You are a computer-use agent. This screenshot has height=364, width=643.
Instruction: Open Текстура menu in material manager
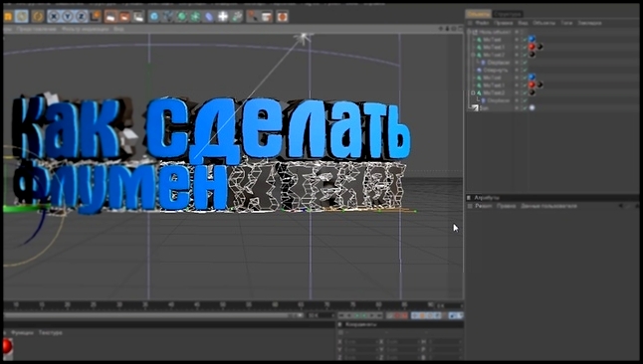coord(51,332)
